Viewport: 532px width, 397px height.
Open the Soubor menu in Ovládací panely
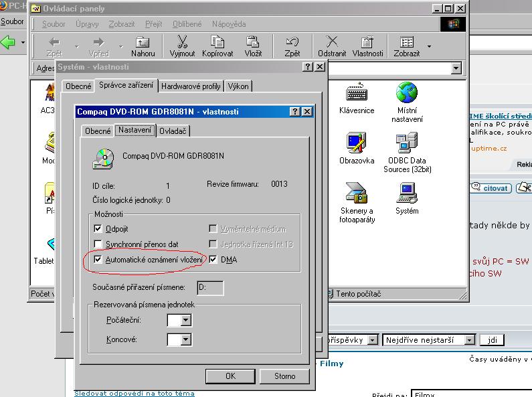pyautogui.click(x=54, y=24)
